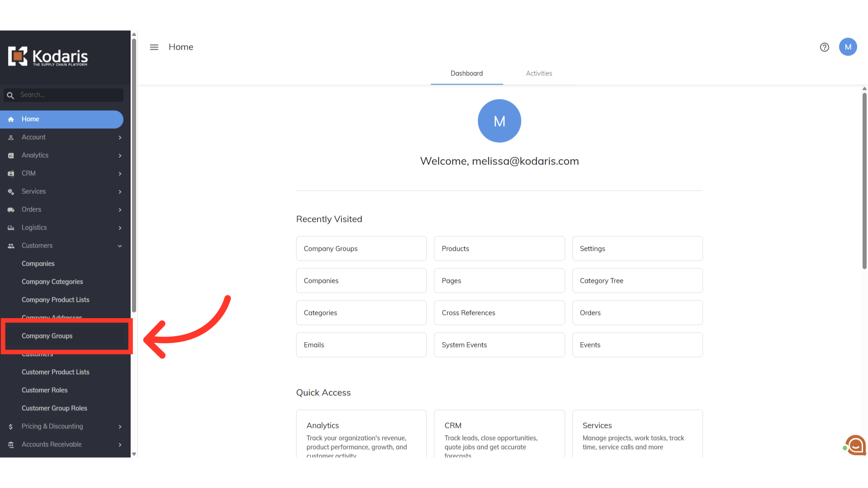
Task: Click the hamburger menu icon
Action: pos(154,47)
